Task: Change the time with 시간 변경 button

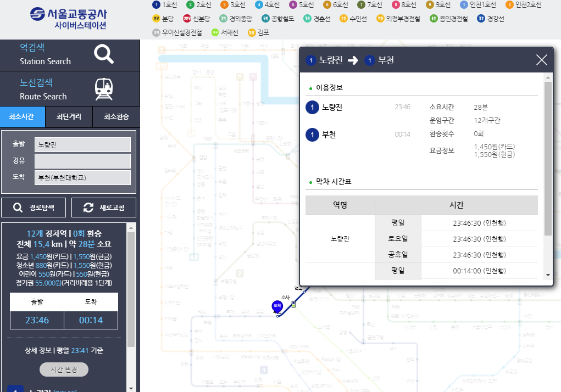Action: coord(64,369)
